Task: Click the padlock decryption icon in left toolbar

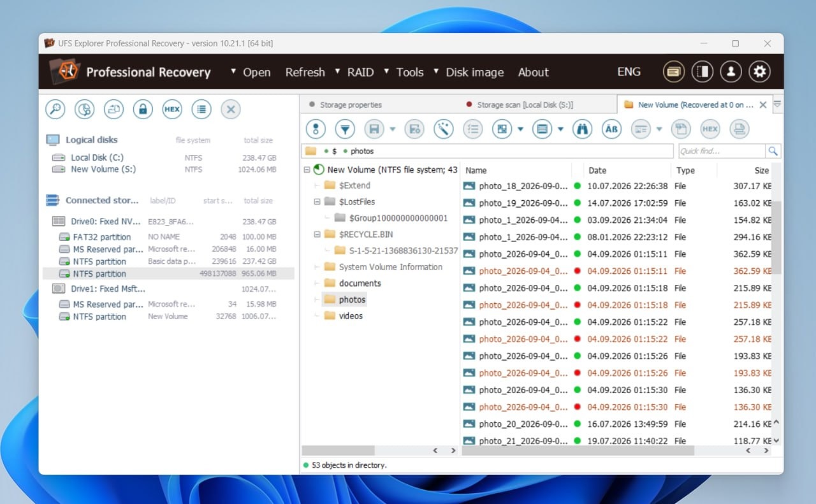Action: pos(143,110)
